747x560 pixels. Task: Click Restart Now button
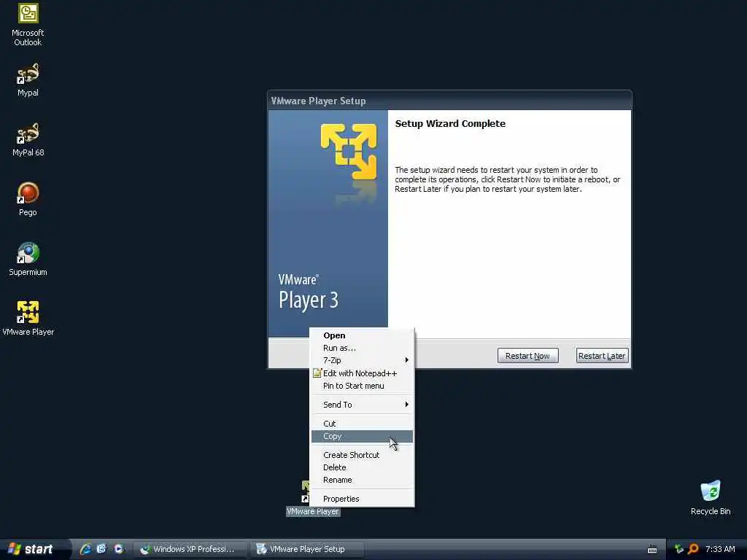(527, 356)
